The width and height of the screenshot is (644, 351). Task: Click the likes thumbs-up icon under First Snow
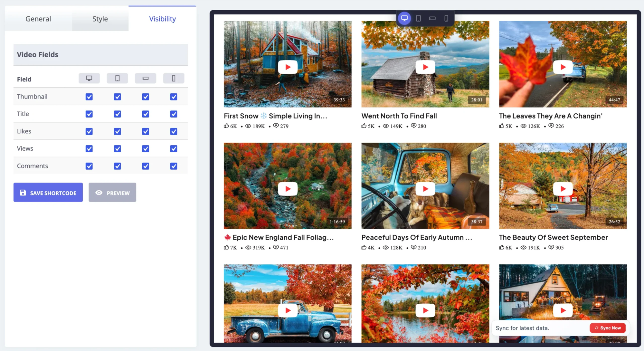click(226, 126)
